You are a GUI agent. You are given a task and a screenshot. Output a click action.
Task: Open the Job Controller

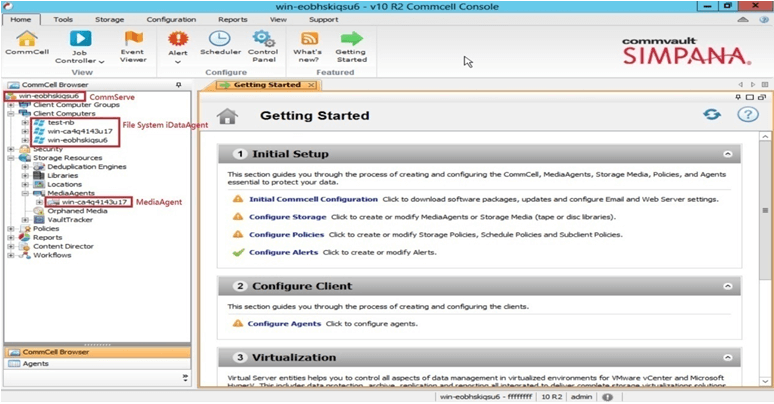pos(79,44)
